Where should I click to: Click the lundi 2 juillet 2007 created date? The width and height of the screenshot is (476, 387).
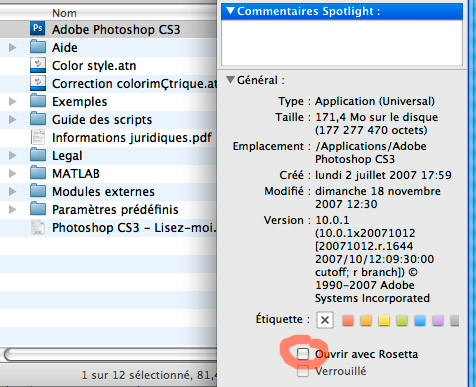coord(383,175)
